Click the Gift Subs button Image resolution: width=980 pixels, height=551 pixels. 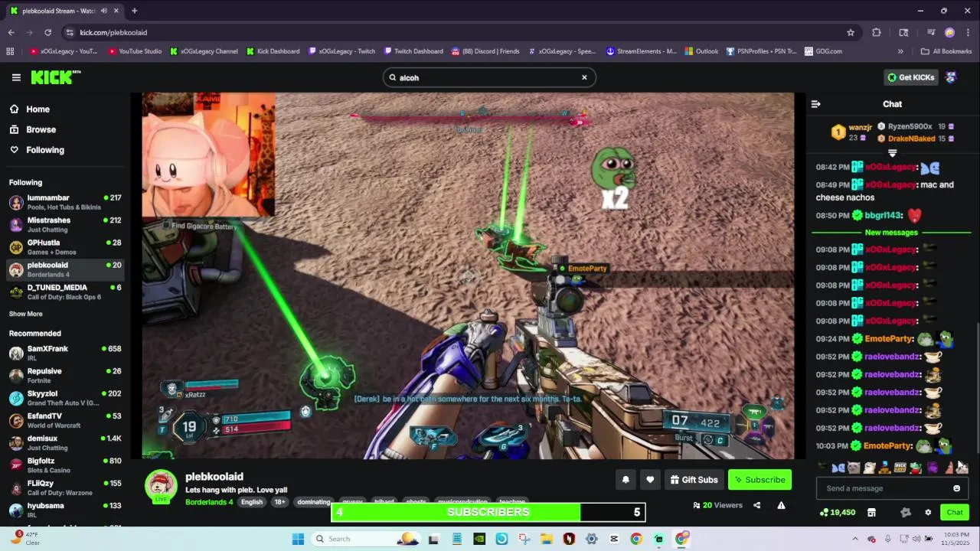pyautogui.click(x=694, y=480)
